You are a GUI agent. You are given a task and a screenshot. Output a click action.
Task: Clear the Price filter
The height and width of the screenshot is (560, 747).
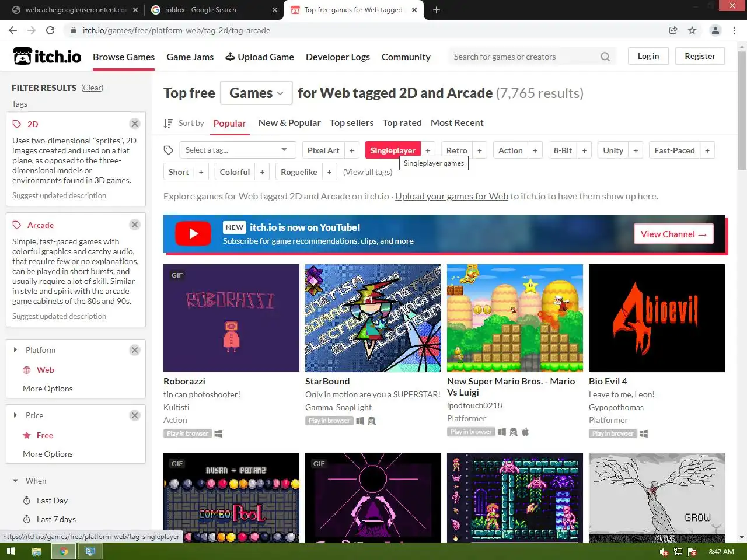135,415
